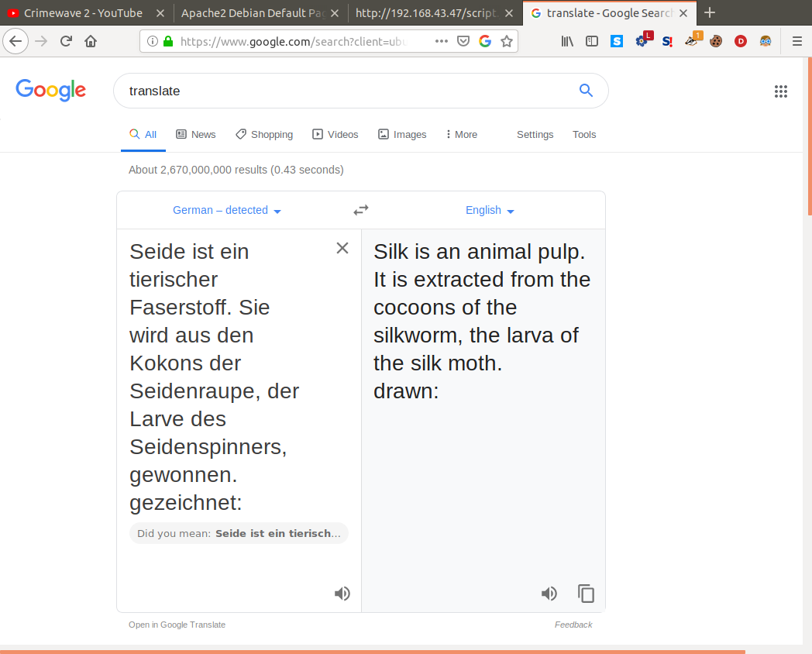Click the Feedback link
The width and height of the screenshot is (812, 654).
tap(573, 625)
